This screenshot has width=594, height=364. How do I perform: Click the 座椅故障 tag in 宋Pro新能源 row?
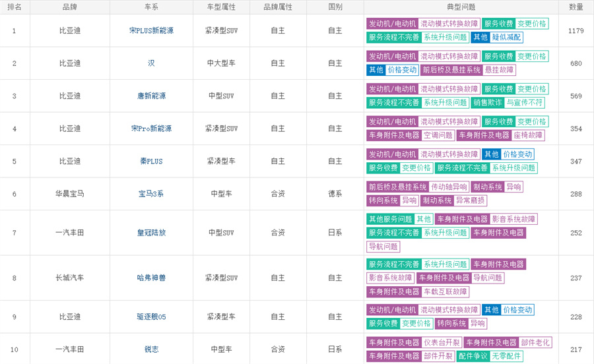(x=528, y=135)
